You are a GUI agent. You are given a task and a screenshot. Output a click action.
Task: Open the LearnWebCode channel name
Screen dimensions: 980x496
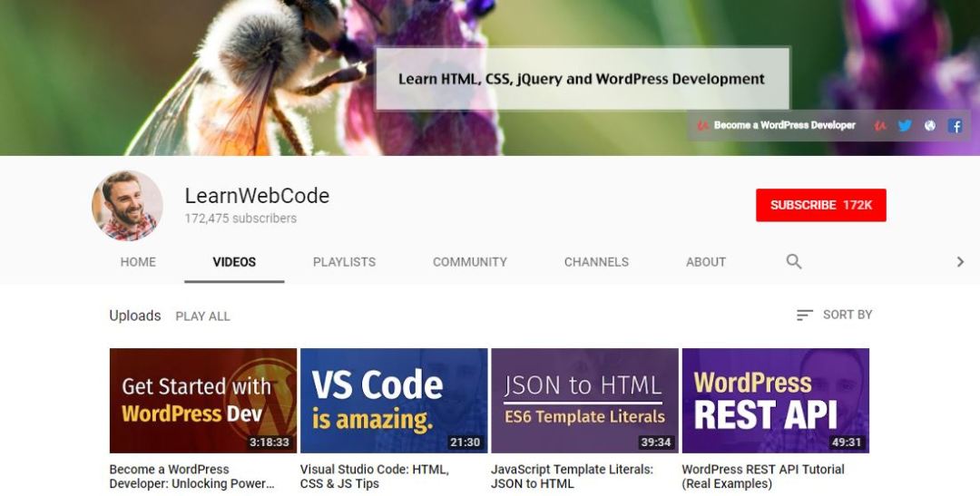257,196
